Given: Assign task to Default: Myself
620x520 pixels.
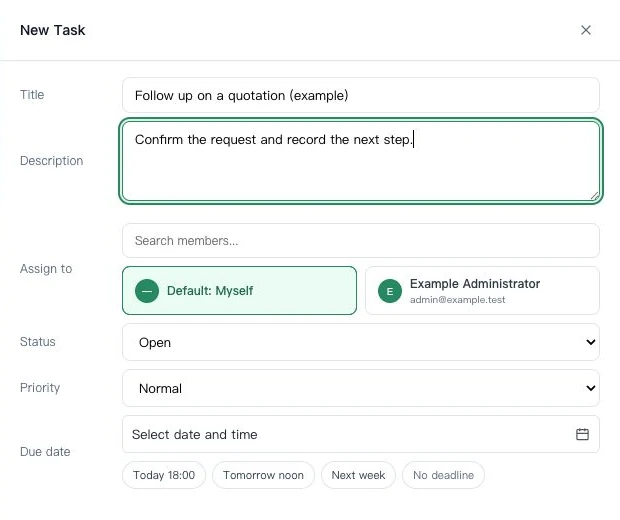Looking at the screenshot, I should [x=239, y=291].
